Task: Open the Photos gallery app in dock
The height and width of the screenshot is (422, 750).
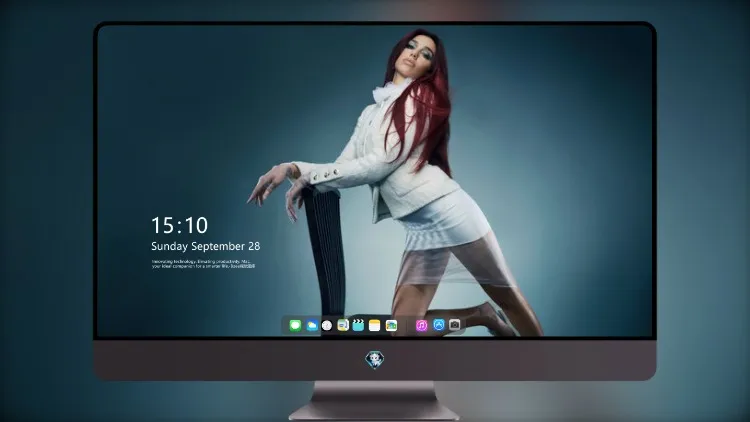Action: tap(391, 325)
